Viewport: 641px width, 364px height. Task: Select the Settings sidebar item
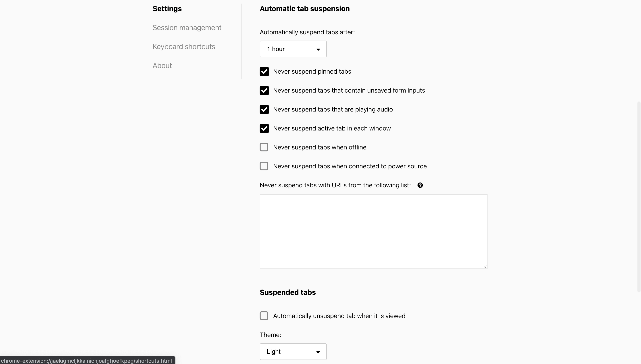[x=167, y=9]
